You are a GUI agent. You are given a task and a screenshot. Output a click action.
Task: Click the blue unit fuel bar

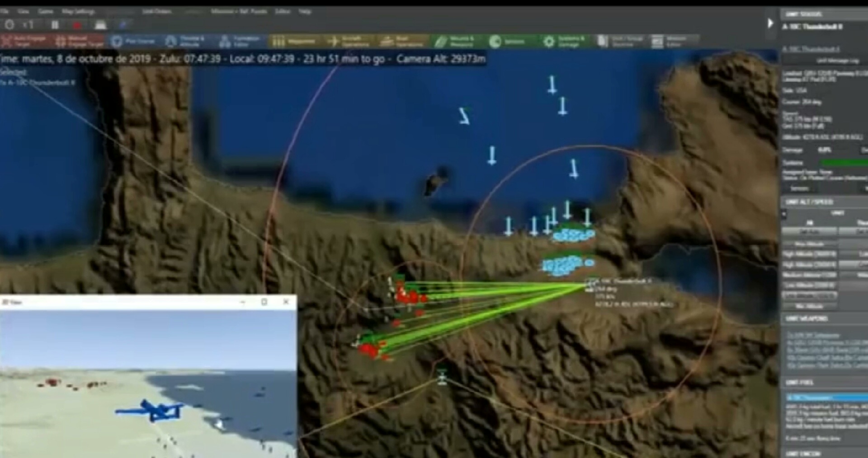[x=827, y=397]
